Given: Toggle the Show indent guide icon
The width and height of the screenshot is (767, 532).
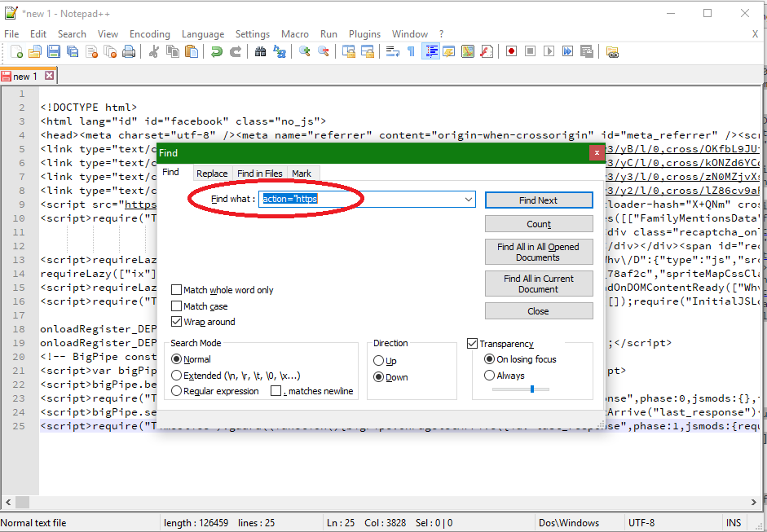Looking at the screenshot, I should click(x=430, y=51).
